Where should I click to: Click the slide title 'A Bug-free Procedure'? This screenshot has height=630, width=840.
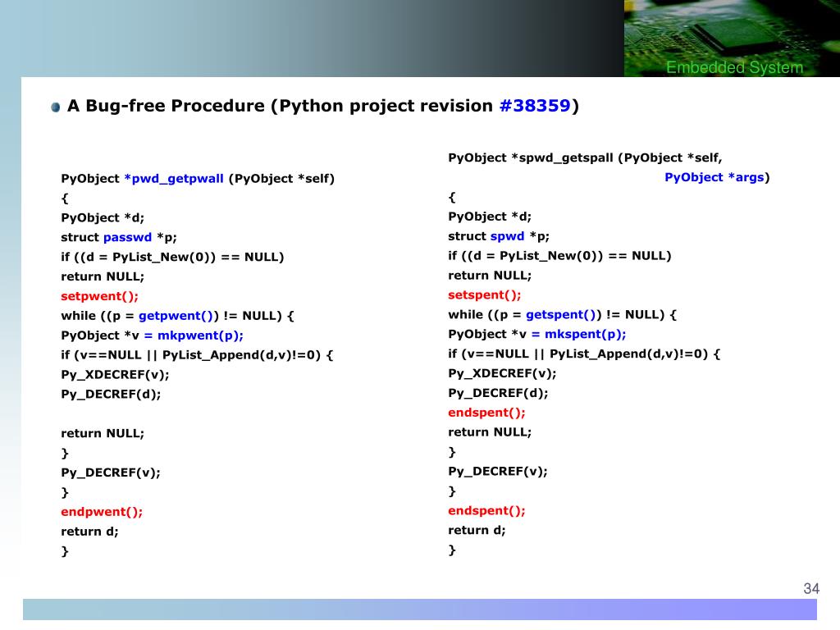coord(166,106)
